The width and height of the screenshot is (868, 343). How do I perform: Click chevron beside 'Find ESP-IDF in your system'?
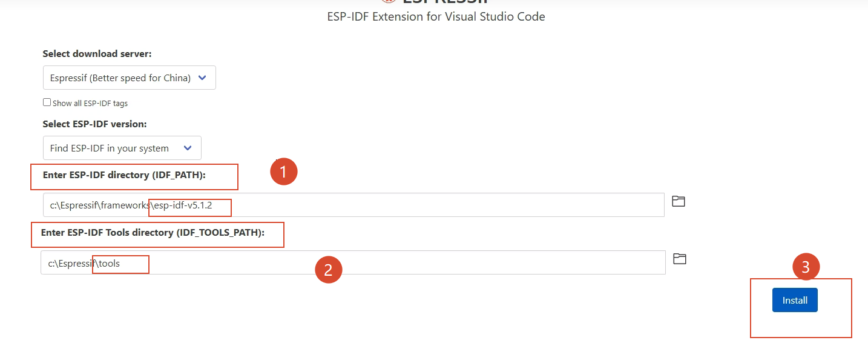click(188, 148)
